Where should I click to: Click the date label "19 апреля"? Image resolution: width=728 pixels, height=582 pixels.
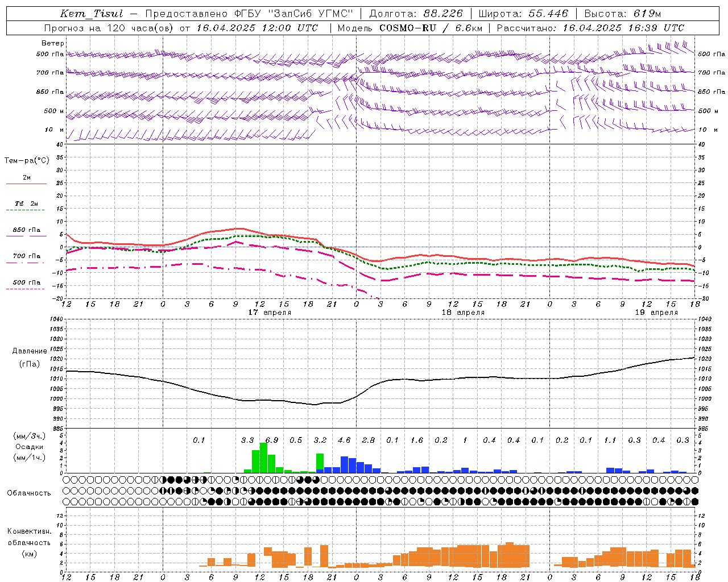(x=656, y=313)
